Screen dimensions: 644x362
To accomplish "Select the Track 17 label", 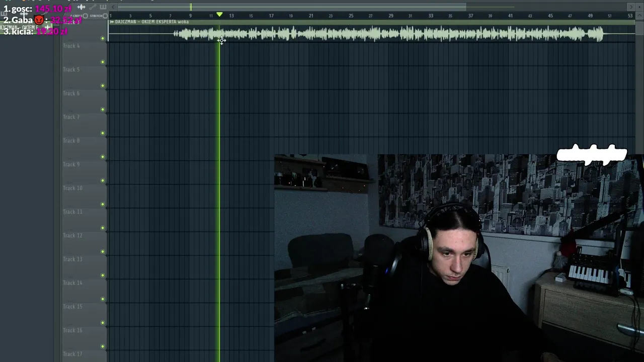I will (72, 353).
